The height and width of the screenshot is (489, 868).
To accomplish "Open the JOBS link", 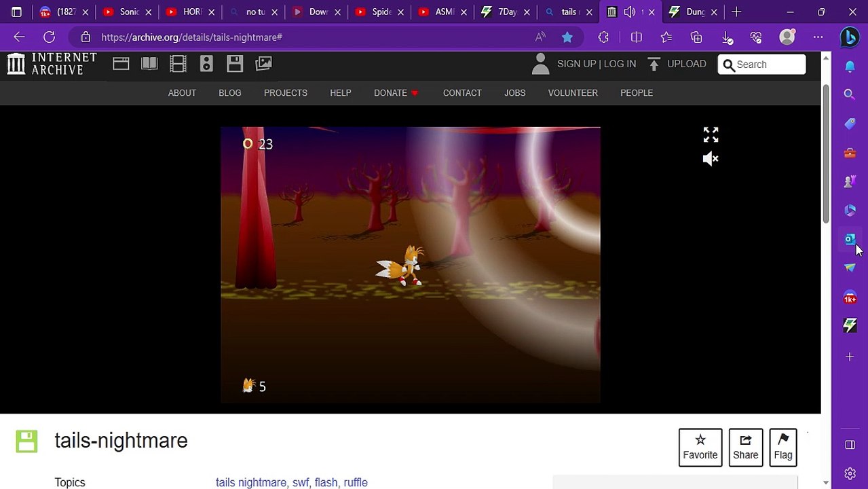I will [x=515, y=93].
